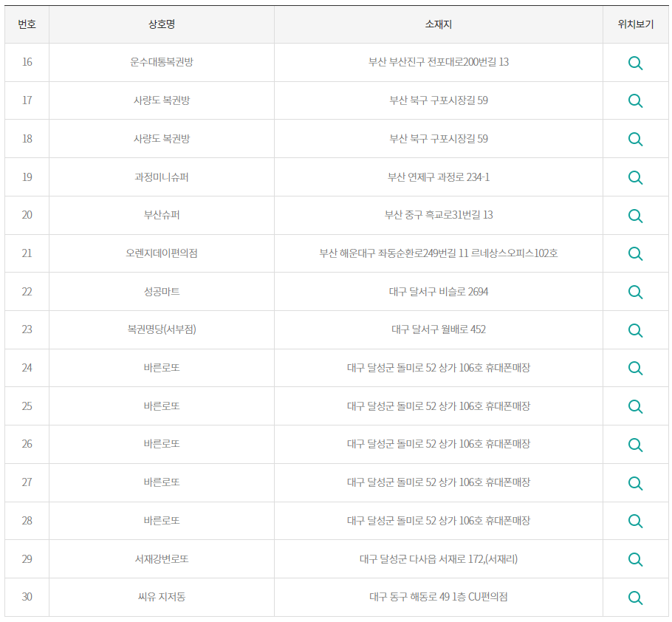Click row number 26
The width and height of the screenshot is (672, 622).
(x=27, y=444)
